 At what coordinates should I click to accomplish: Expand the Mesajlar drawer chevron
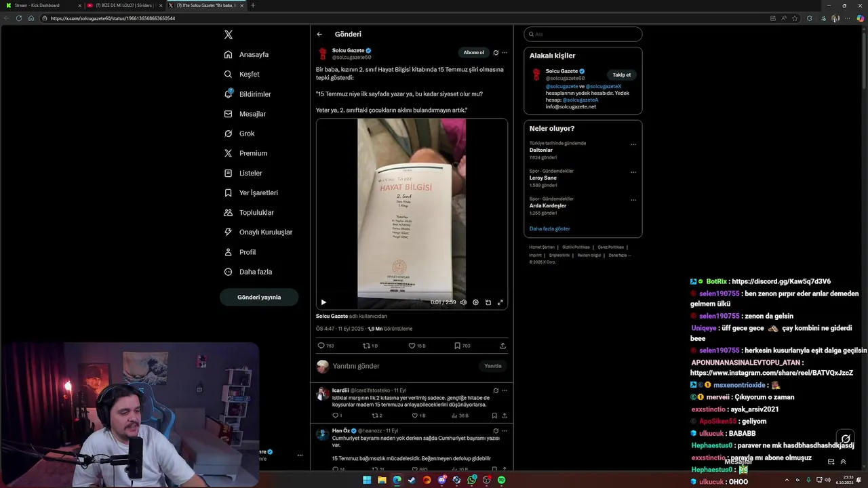pos(844,462)
